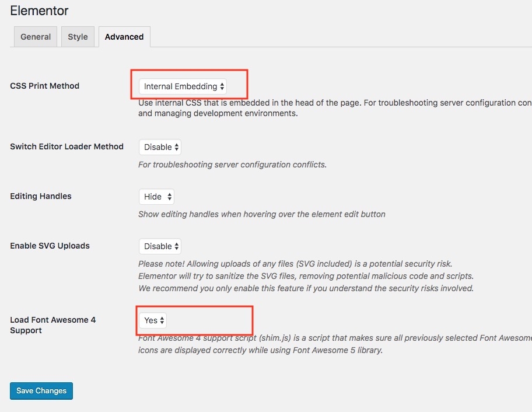
Task: Switch to the General tab
Action: click(36, 37)
